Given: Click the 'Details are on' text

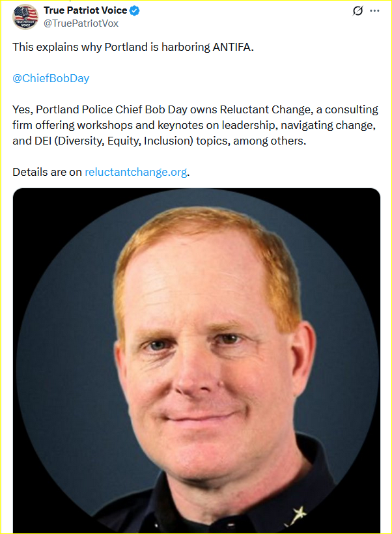Looking at the screenshot, I should point(47,172).
